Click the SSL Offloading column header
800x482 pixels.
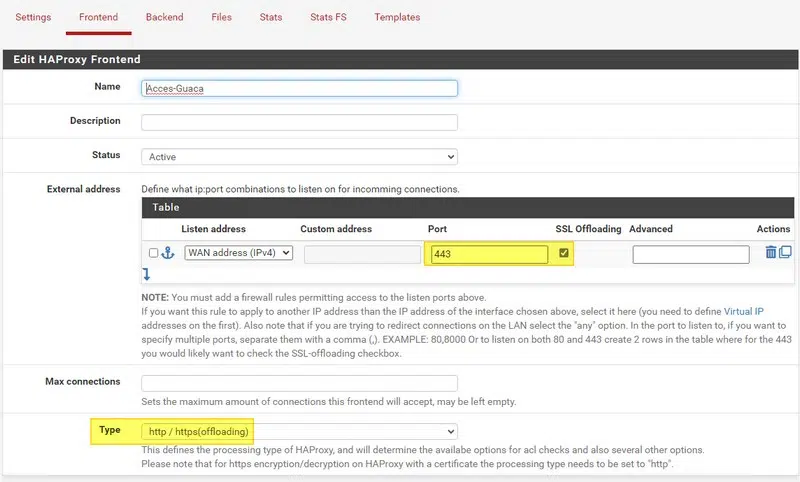(588, 229)
